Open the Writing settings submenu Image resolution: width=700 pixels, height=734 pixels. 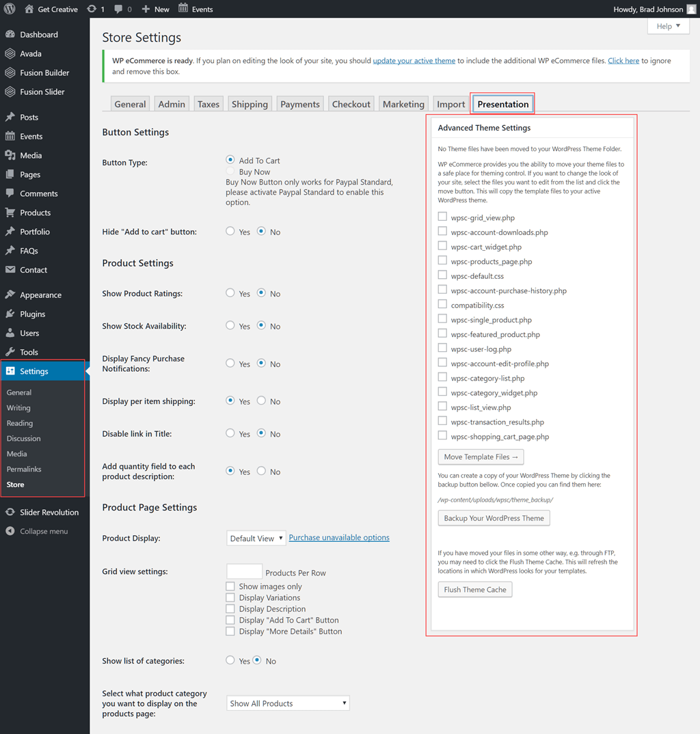coord(18,408)
